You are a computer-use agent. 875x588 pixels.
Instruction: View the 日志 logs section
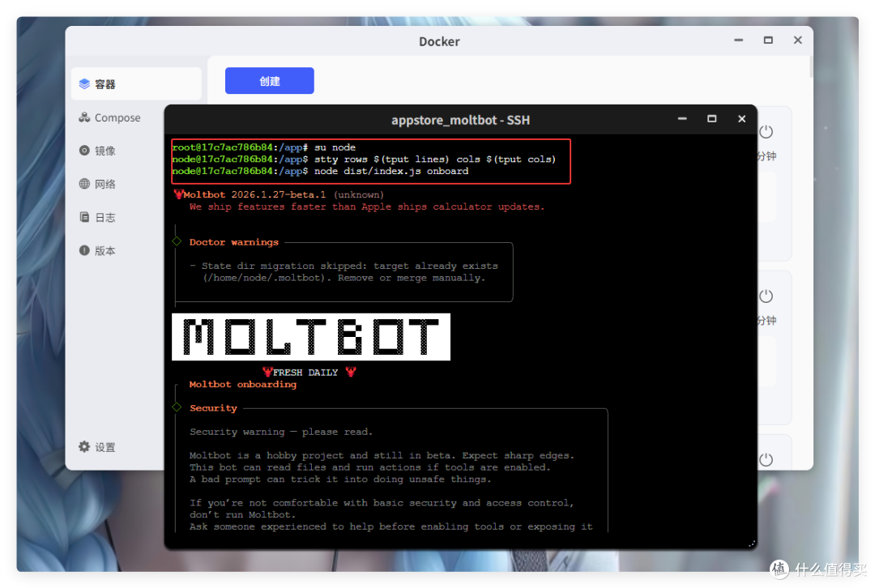[x=98, y=217]
